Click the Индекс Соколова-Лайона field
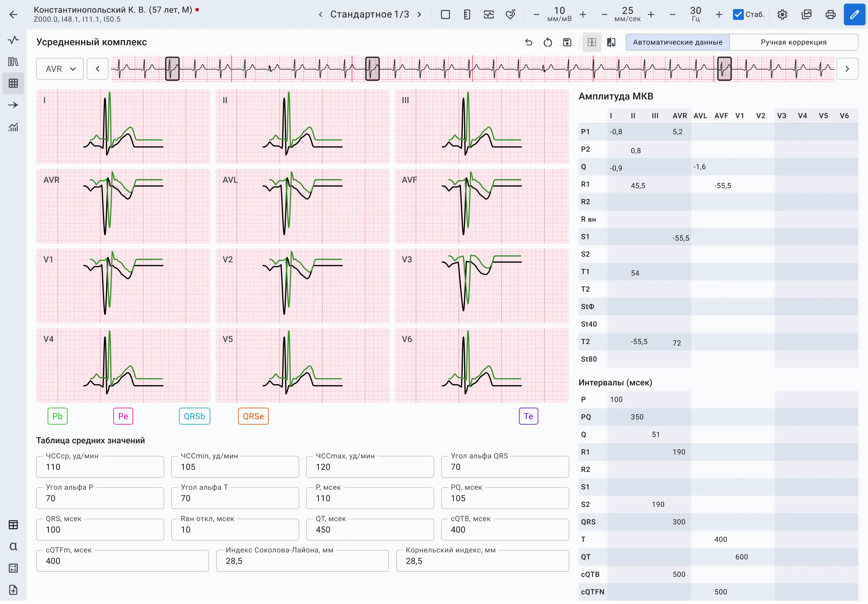Screen dimensions: 868x604 pyautogui.click(x=302, y=561)
